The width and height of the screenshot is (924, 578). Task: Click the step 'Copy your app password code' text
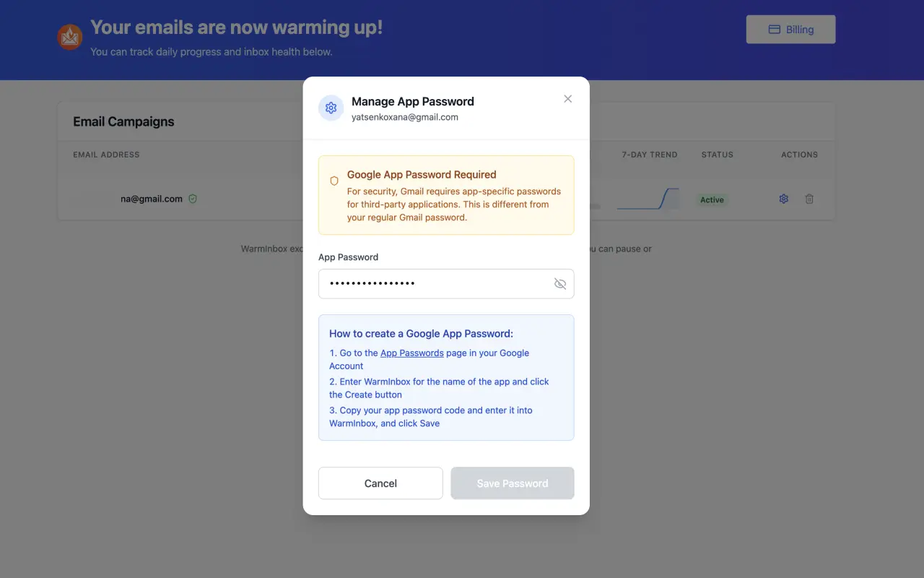431,417
